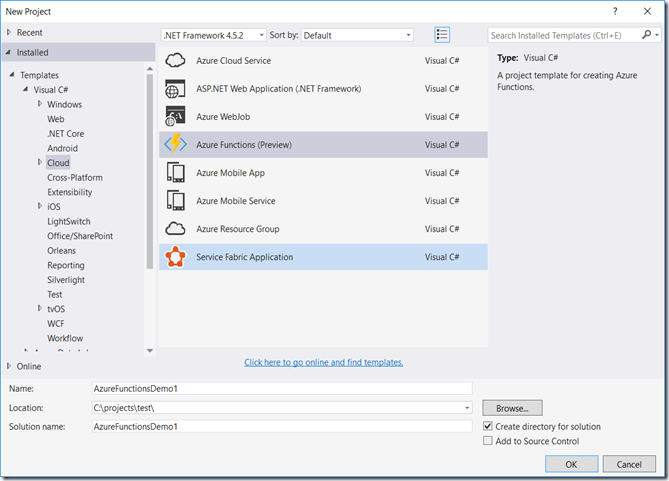669x481 pixels.
Task: Click the Azure Mobile Service devices icon
Action: [x=175, y=201]
